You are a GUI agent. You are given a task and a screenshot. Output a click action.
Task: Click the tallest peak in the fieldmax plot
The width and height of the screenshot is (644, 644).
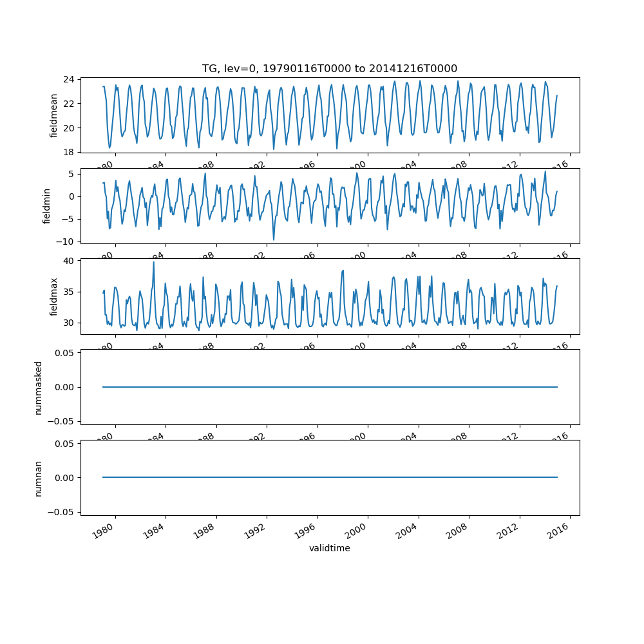point(153,262)
